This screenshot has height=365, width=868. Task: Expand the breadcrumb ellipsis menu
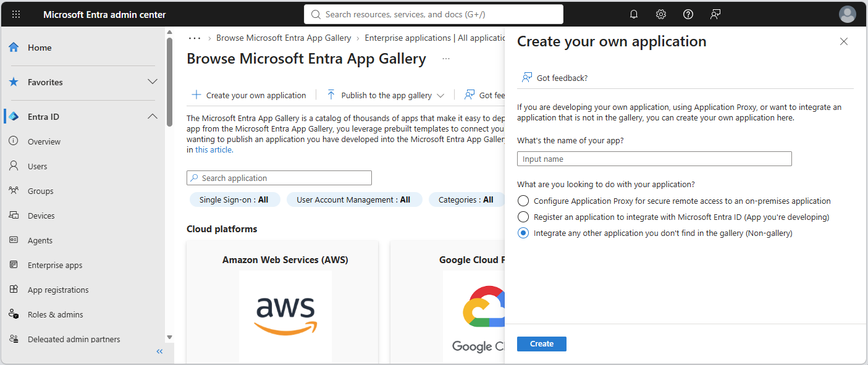click(195, 38)
